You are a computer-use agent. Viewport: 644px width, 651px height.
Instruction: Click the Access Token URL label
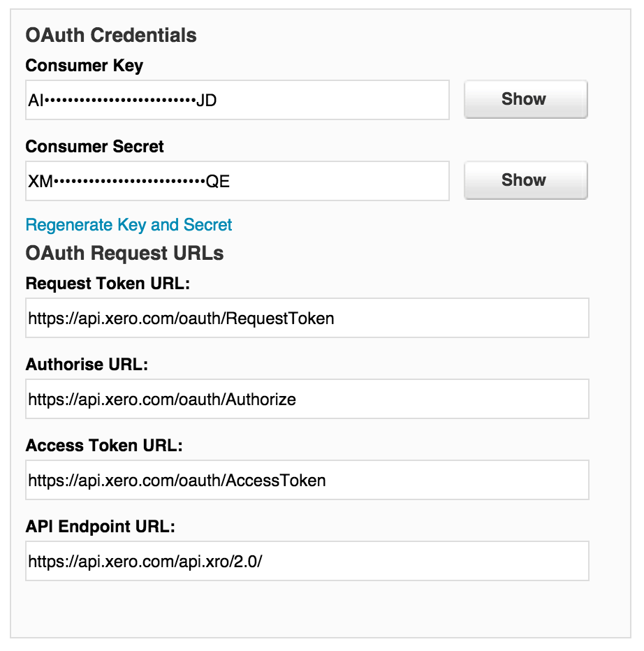(104, 446)
